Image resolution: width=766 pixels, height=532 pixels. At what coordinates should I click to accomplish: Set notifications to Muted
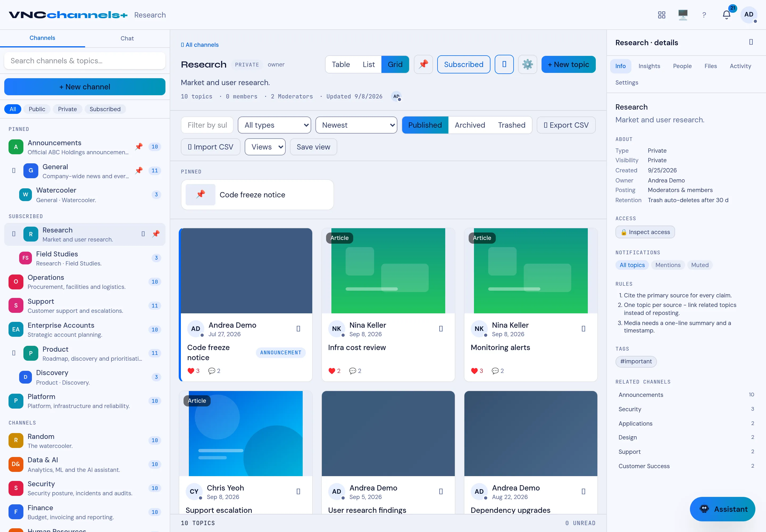pyautogui.click(x=700, y=265)
